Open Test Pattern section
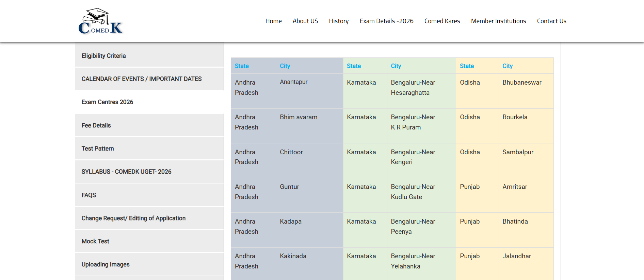Screen dimensions: 644x280 coord(98,148)
